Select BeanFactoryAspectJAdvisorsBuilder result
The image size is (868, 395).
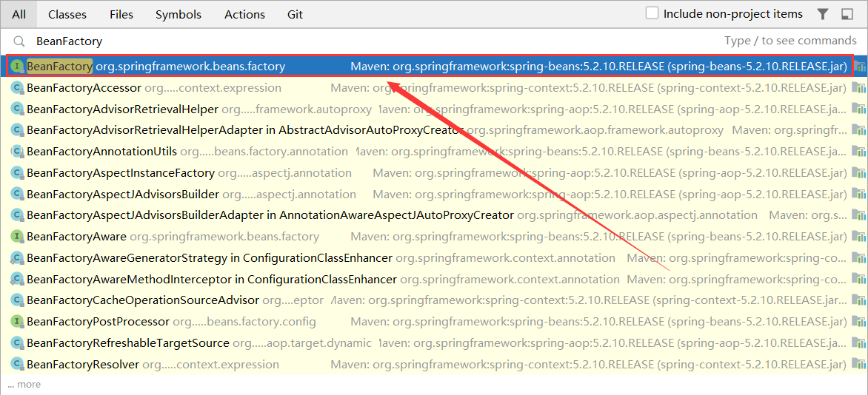click(434, 194)
